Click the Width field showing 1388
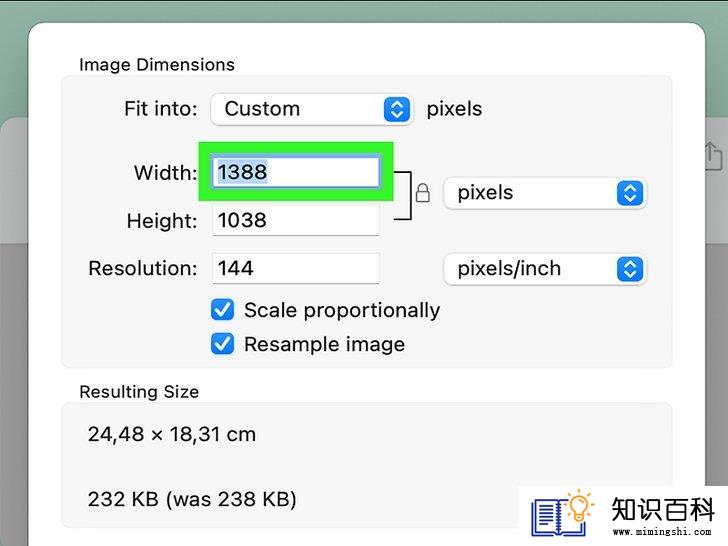 point(296,172)
